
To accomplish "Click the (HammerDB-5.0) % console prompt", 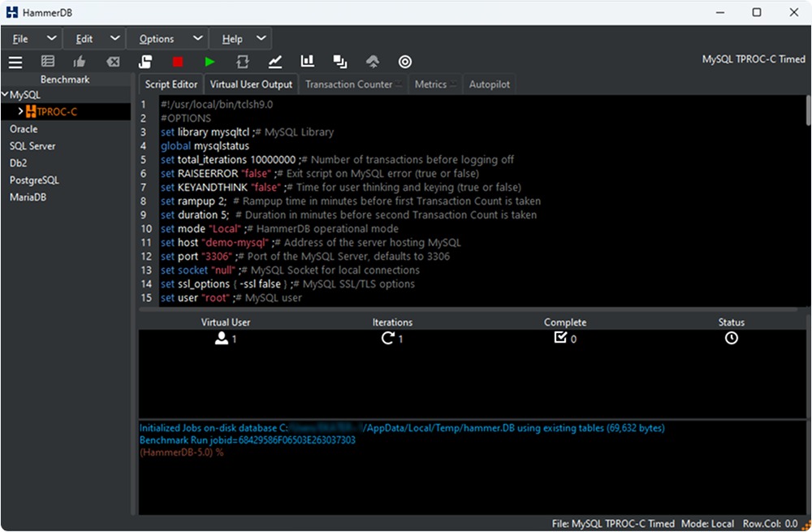I will tap(181, 452).
